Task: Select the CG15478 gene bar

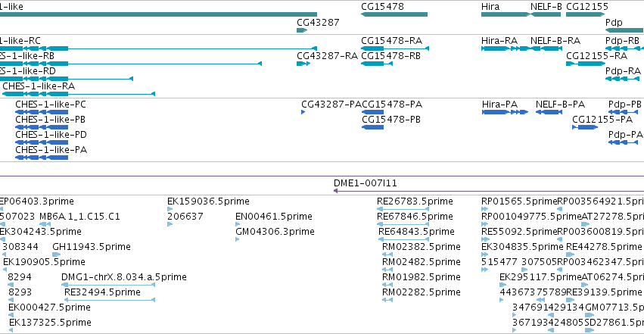Action: coord(394,14)
